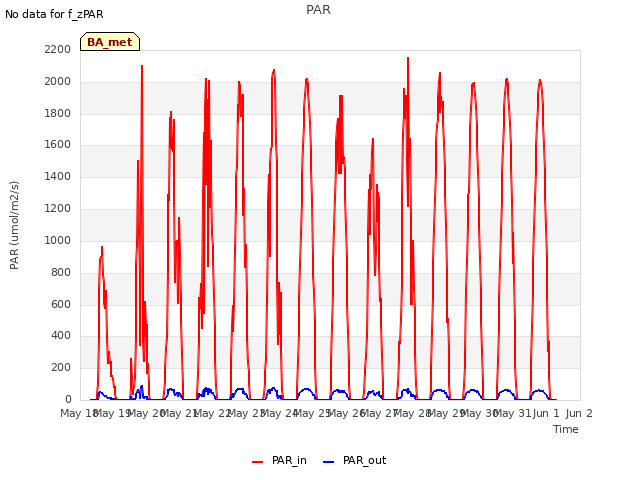
Task: Click the 1000 y-axis tick label
Action: coord(58,240)
